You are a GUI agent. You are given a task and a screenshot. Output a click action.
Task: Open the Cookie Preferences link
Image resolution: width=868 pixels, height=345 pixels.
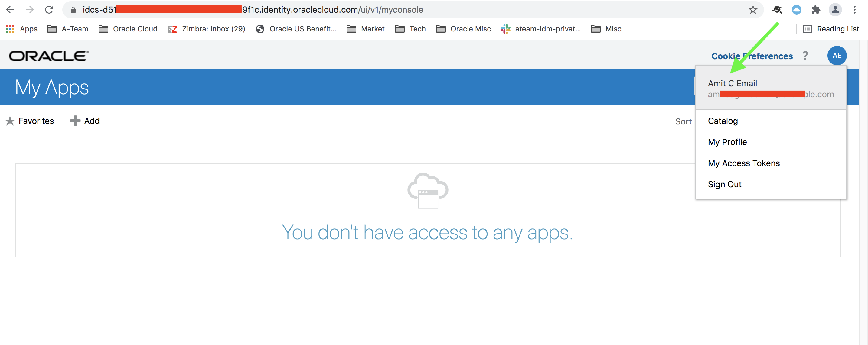752,56
